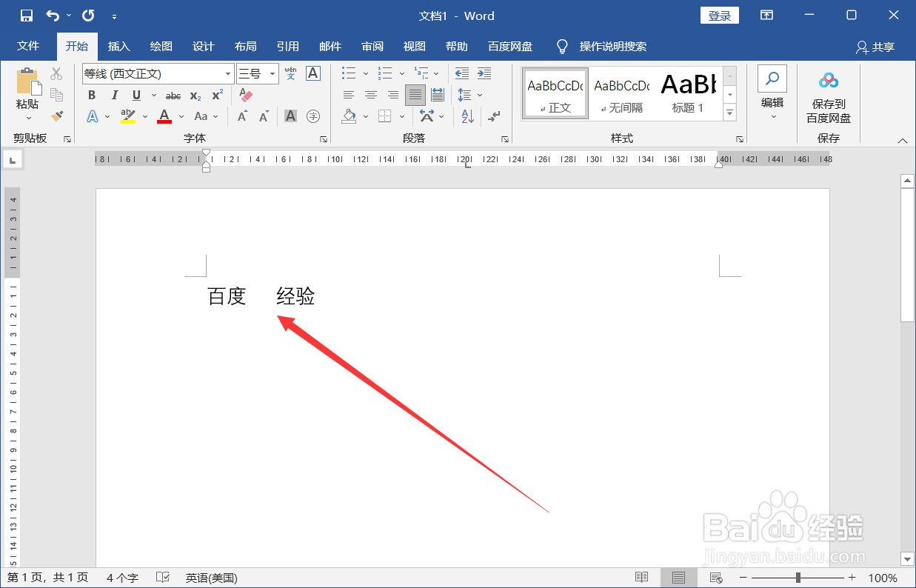The image size is (916, 588).
Task: Switch to the 布局 tab
Action: coord(246,46)
